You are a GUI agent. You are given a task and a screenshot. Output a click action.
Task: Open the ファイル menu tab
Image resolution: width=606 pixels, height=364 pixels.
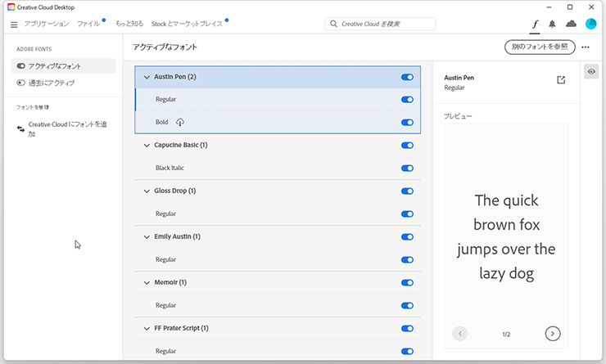coord(88,24)
